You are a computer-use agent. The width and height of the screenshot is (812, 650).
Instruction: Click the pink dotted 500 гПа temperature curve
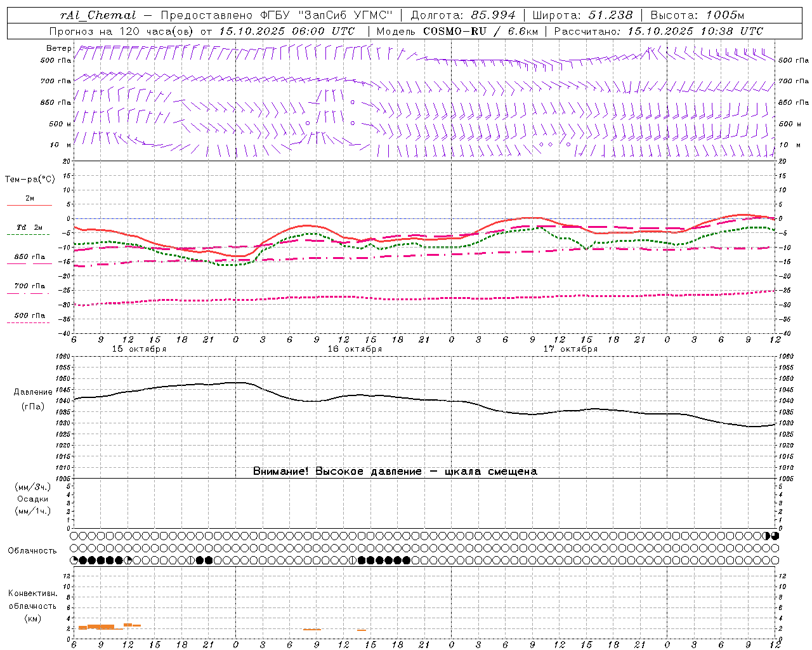(x=425, y=298)
